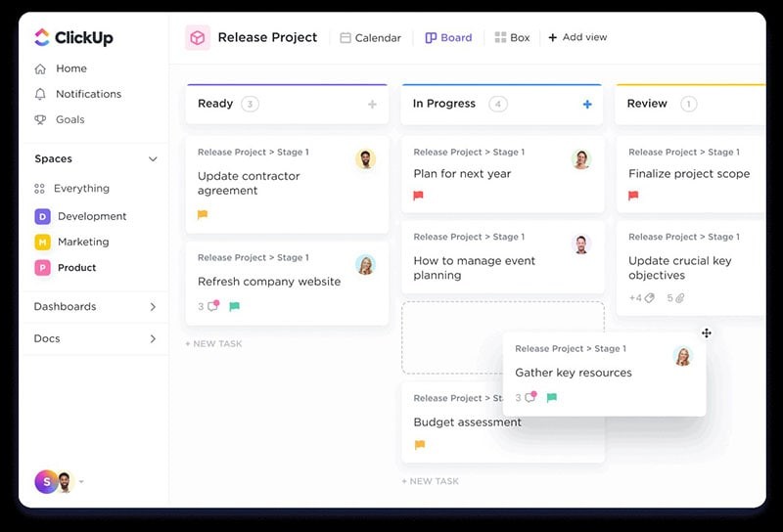
Task: Expand the Docs section
Action: pos(153,339)
